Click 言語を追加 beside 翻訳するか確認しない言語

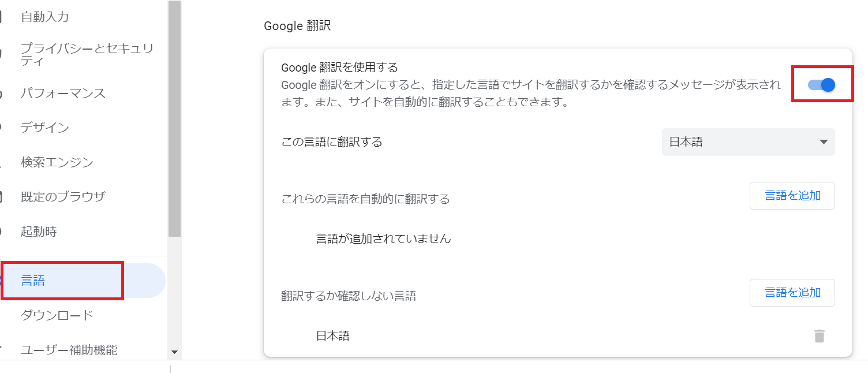point(792,293)
